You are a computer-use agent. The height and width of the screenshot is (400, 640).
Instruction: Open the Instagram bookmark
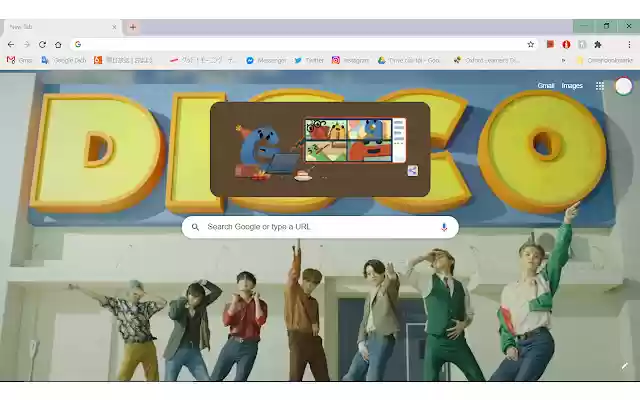pos(350,60)
